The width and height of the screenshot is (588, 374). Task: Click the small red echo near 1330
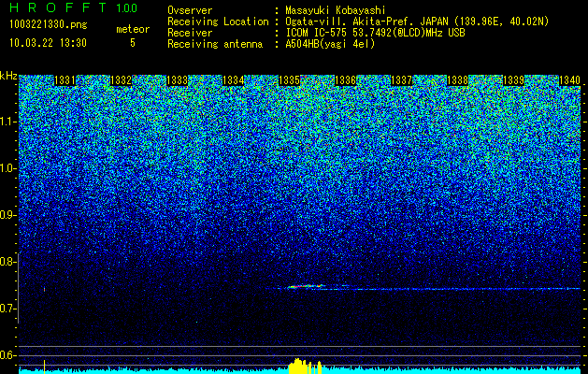point(44,290)
